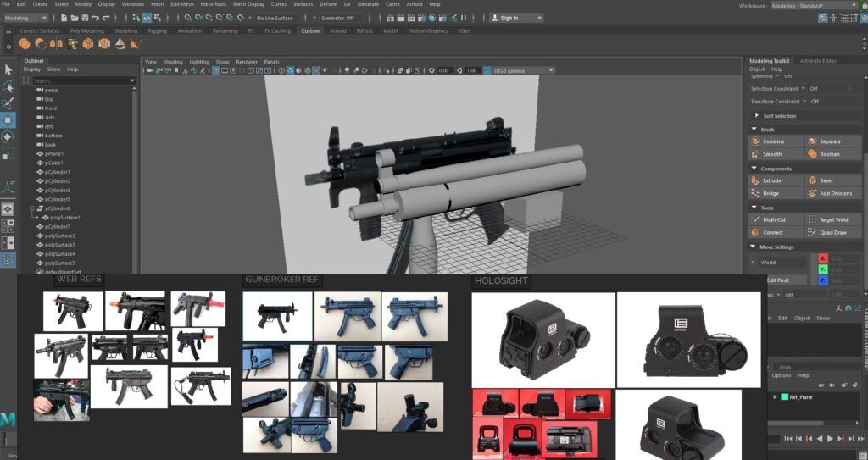Click Add Divisions in Components
This screenshot has width=868, height=460.
pyautogui.click(x=833, y=193)
